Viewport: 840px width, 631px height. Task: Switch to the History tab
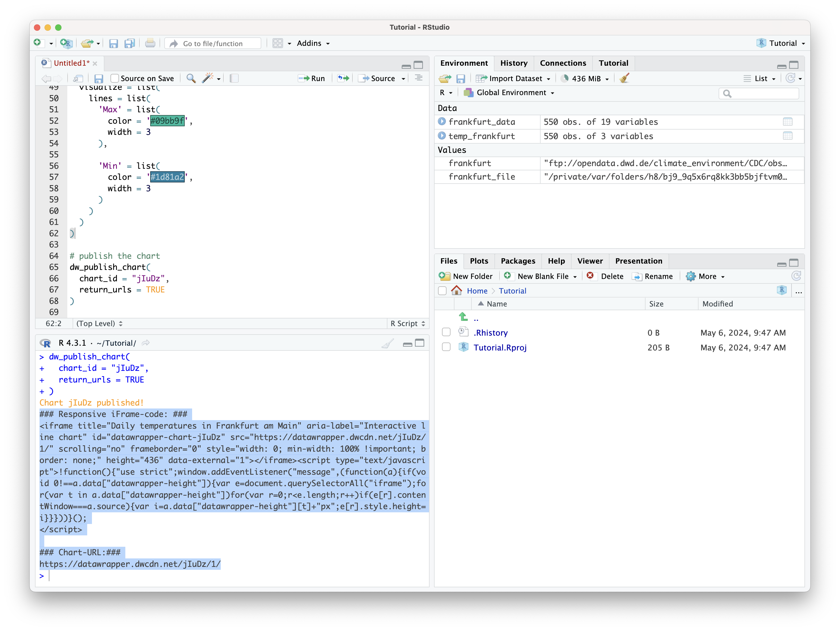514,63
